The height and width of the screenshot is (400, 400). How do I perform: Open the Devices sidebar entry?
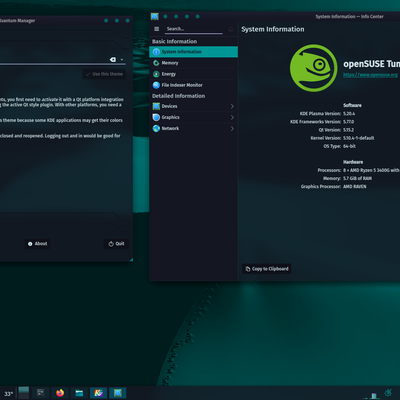[193, 106]
